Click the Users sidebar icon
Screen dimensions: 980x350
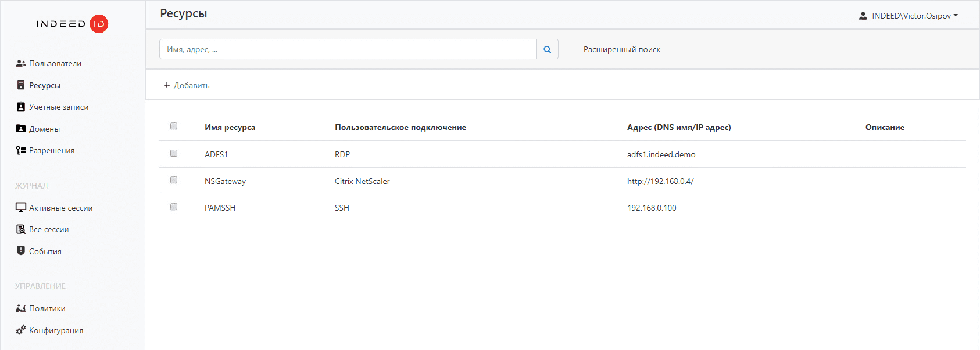coord(21,63)
